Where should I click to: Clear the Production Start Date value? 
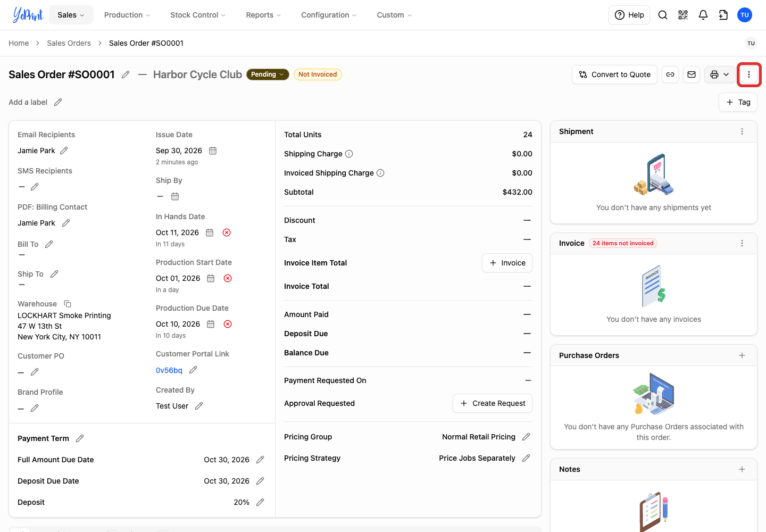(x=228, y=278)
